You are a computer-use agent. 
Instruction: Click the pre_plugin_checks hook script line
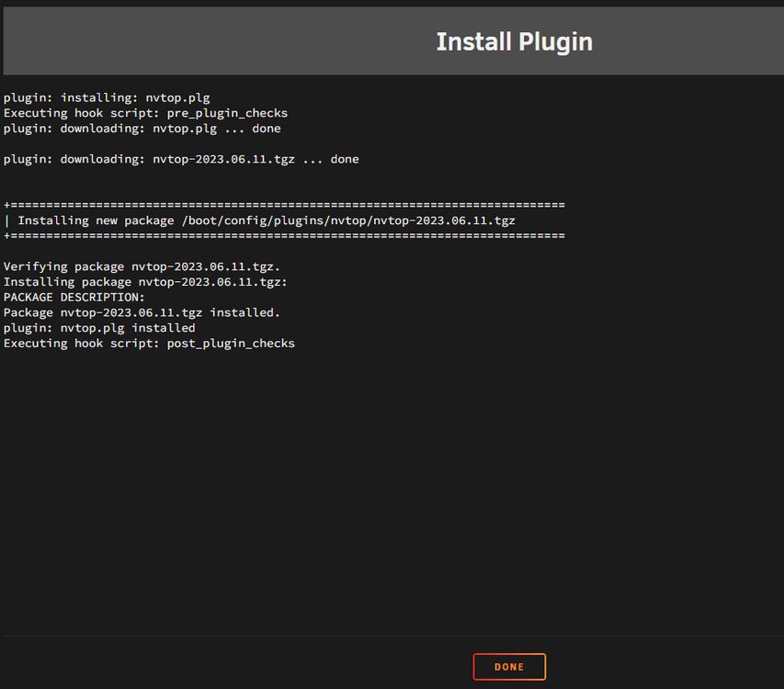click(145, 113)
